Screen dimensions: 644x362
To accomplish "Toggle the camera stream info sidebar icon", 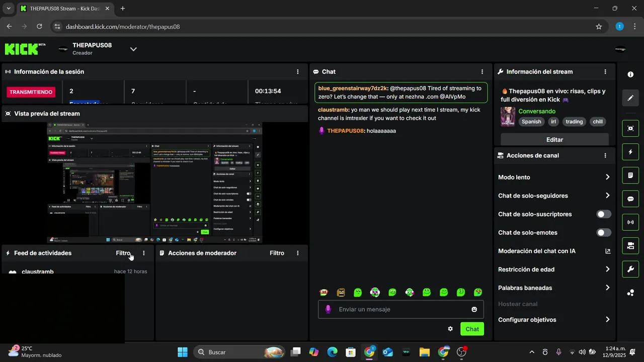I will [630, 246].
